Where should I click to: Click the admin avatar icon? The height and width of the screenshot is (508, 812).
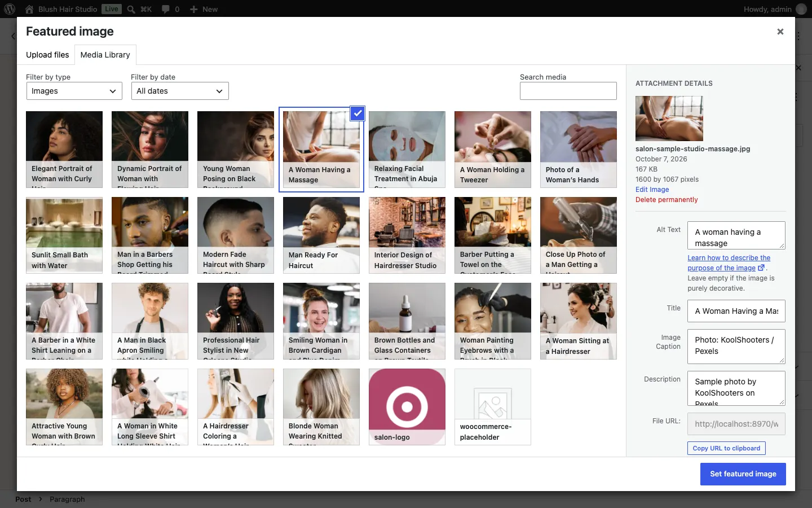click(801, 9)
